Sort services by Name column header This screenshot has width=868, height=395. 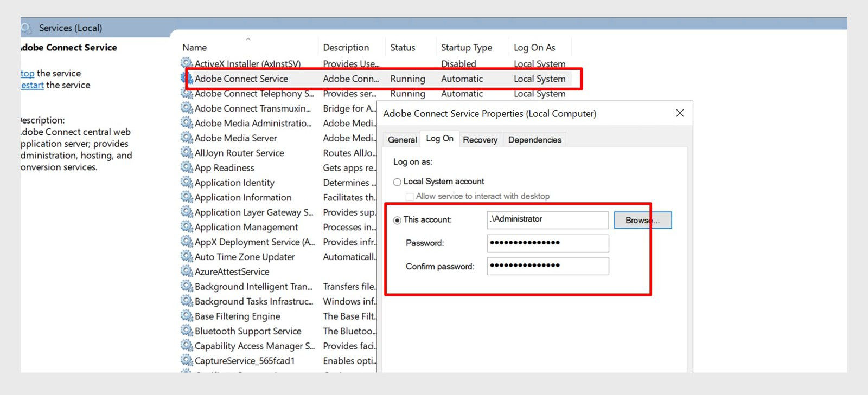point(194,48)
